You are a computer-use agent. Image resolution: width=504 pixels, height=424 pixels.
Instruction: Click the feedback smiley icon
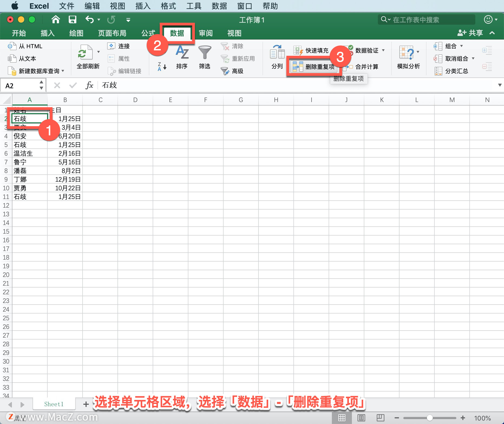pyautogui.click(x=488, y=19)
